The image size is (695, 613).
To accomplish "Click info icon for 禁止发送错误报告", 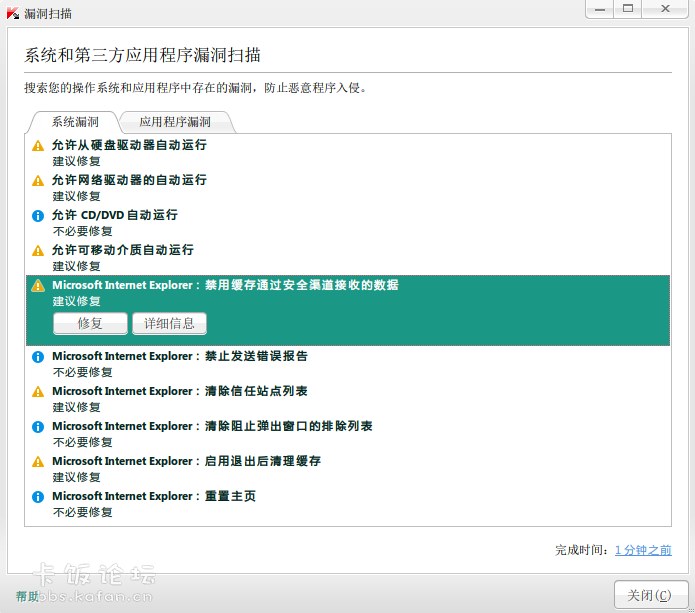I will point(38,356).
